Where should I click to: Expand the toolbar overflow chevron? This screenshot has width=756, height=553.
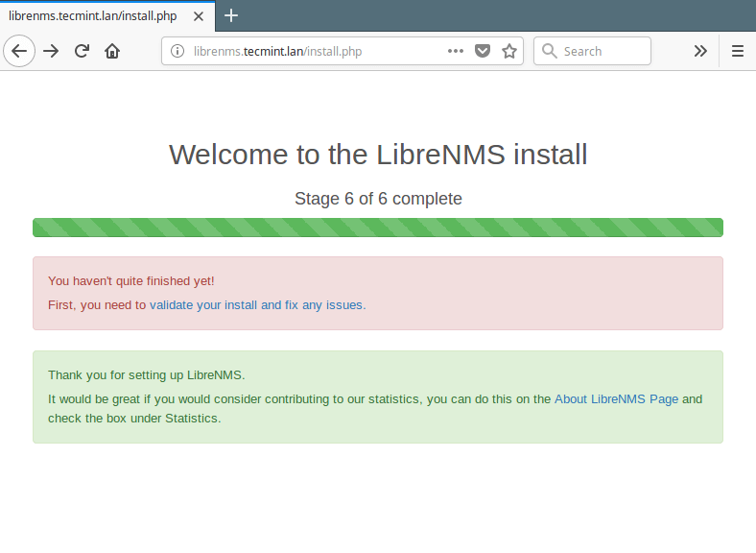coord(700,51)
